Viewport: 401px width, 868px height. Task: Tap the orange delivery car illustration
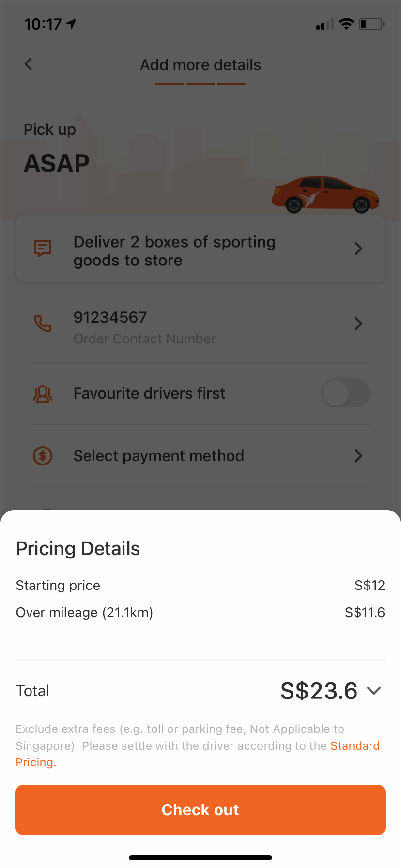[325, 195]
